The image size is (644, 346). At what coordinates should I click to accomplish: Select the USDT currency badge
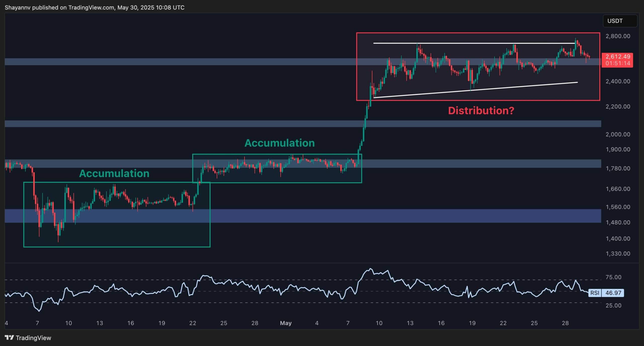click(x=620, y=21)
